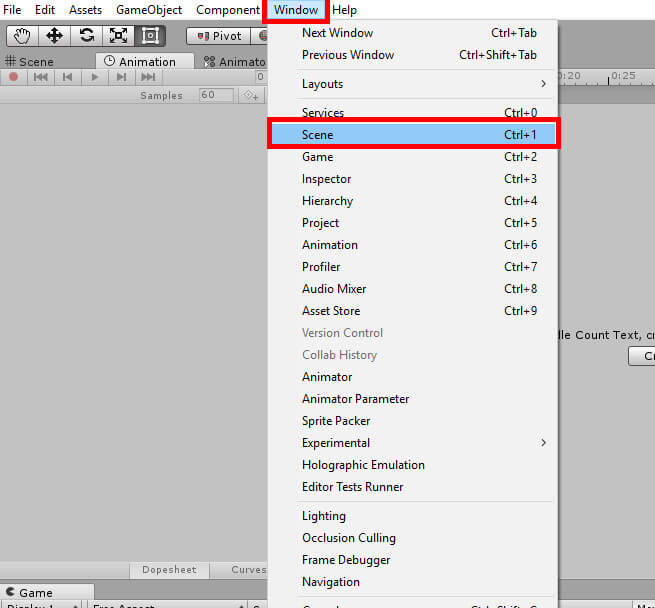The height and width of the screenshot is (608, 655).
Task: Switch to Dopesheet view
Action: (x=169, y=570)
